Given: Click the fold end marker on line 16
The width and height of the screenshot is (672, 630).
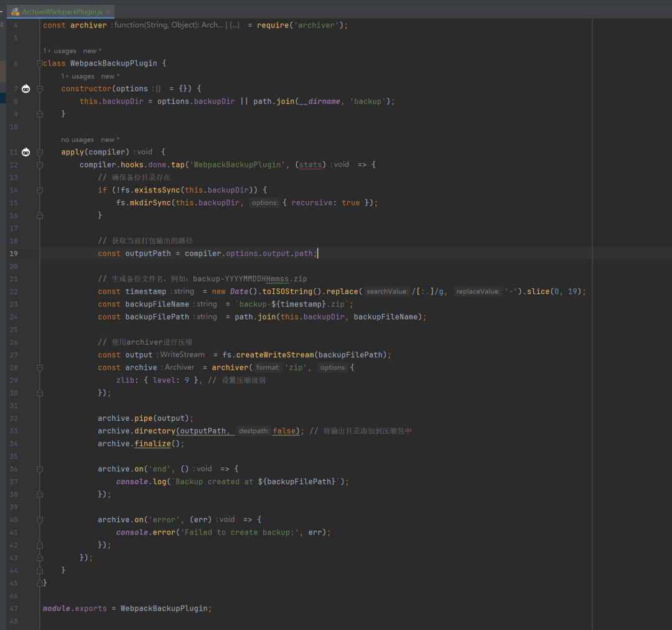Looking at the screenshot, I should [x=40, y=216].
